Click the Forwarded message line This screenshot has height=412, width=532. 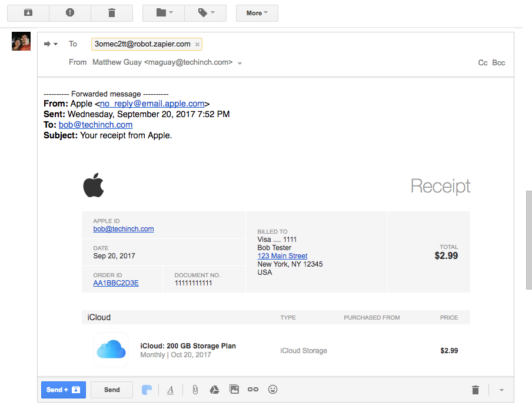click(x=106, y=94)
